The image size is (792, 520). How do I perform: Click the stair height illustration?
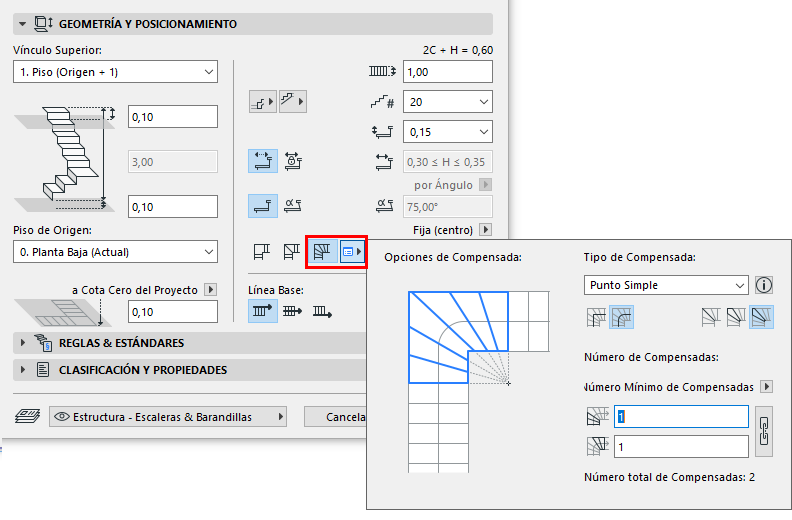pos(65,159)
